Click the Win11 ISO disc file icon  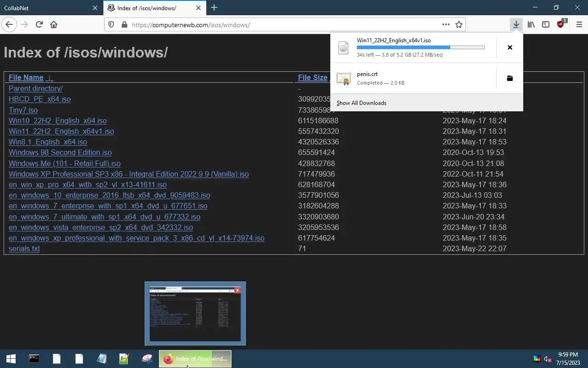point(344,47)
